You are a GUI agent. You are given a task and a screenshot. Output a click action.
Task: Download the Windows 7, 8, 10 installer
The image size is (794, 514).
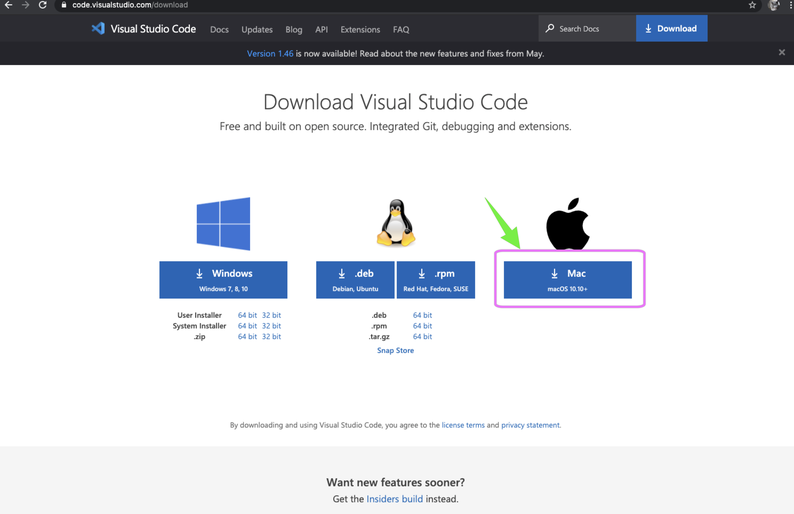(223, 279)
